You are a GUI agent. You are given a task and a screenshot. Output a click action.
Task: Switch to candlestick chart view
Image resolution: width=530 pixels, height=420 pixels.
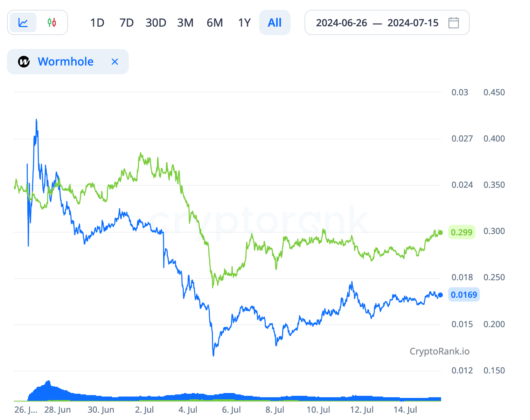(x=52, y=23)
